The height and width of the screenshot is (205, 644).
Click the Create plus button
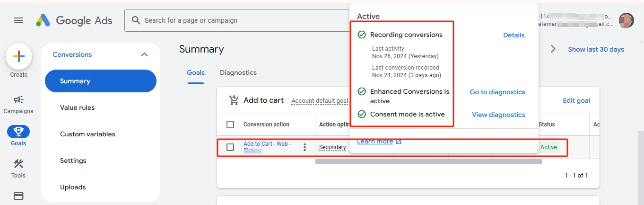pos(19,57)
